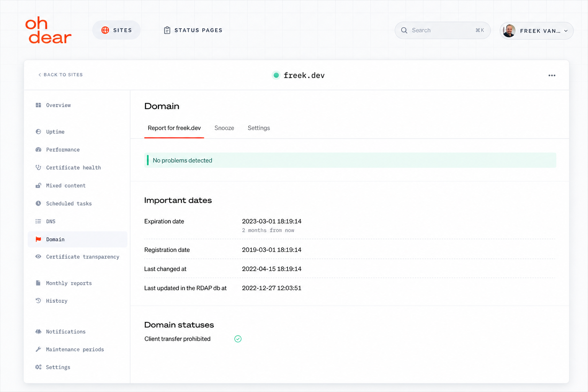
Task: Open Certificate transparency eye icon
Action: click(x=38, y=256)
